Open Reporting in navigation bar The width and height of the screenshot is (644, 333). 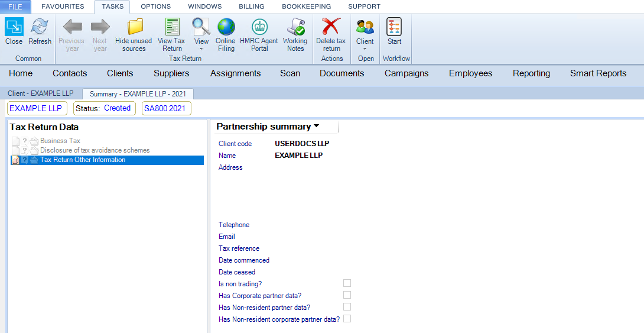coord(531,73)
